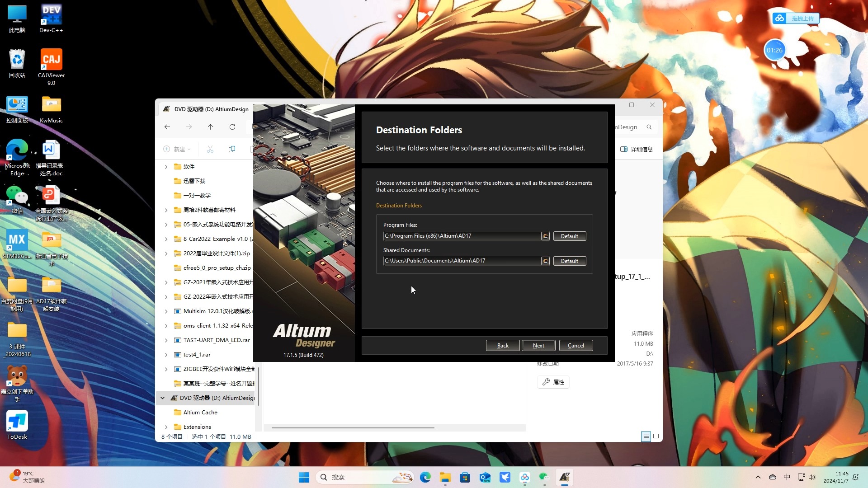
Task: Open ToDesk desktop shortcut
Action: (17, 425)
